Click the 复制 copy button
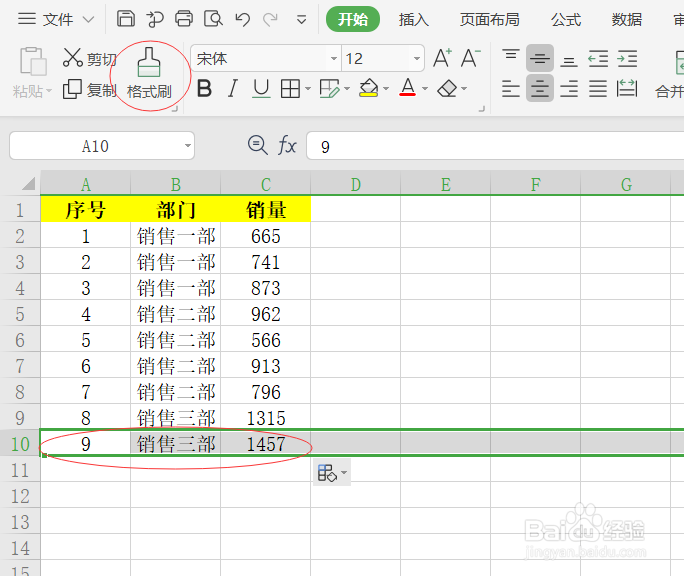 point(89,90)
